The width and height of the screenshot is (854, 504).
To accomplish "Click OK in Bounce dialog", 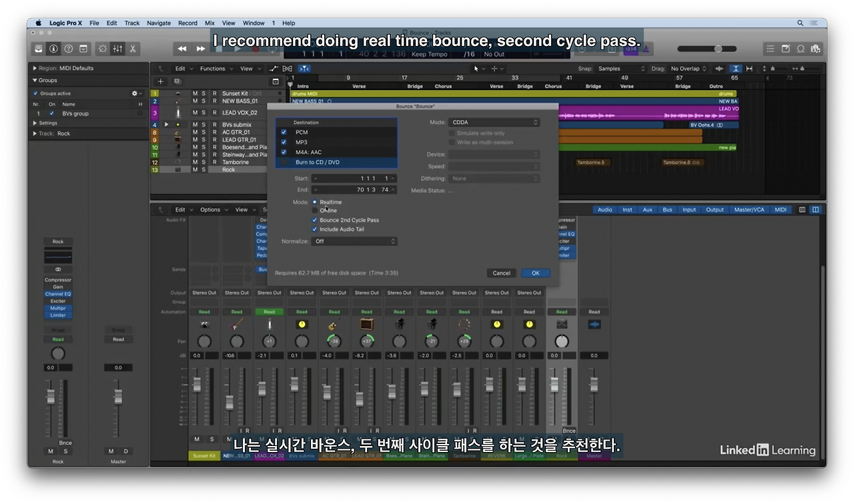I will pos(535,273).
